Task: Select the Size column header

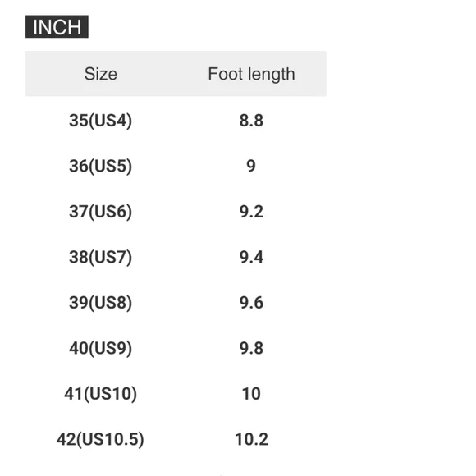Action: point(101,74)
